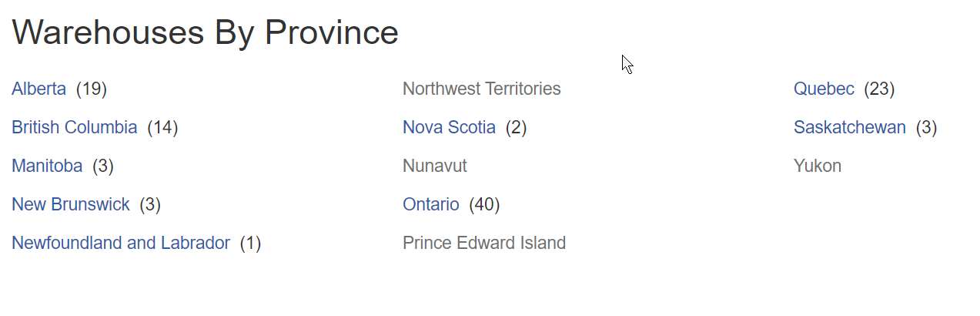Click the count (14) beside British Columbia
This screenshot has width=980, height=316.
162,127
